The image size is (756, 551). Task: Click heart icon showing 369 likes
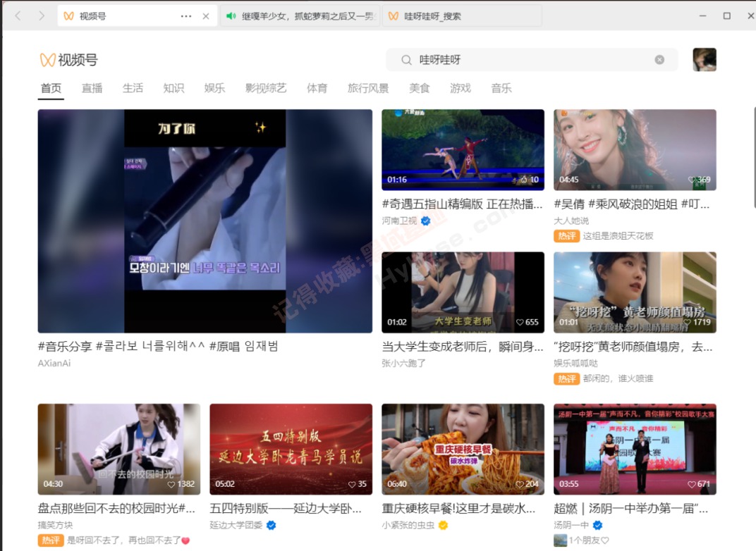(x=692, y=180)
